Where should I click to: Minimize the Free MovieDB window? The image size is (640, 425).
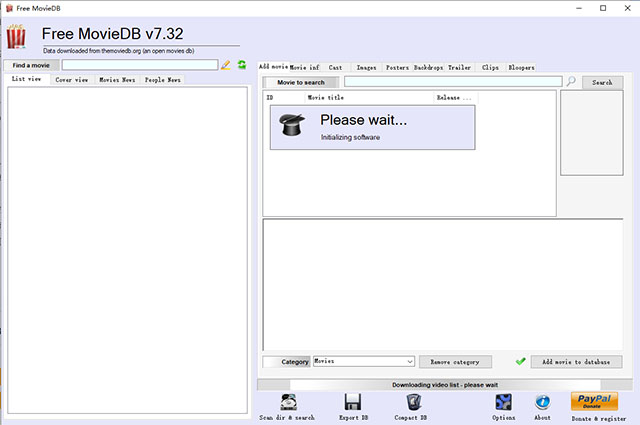tap(579, 8)
